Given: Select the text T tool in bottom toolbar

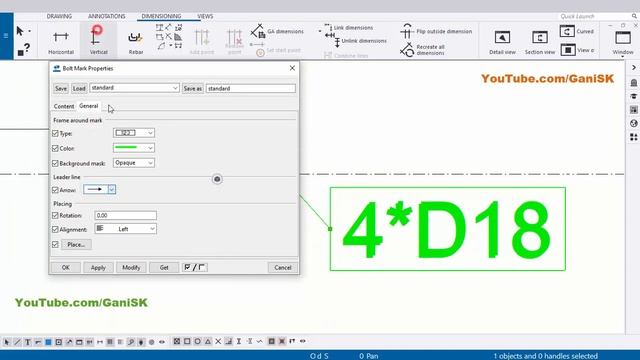Looking at the screenshot, I should pos(27,342).
